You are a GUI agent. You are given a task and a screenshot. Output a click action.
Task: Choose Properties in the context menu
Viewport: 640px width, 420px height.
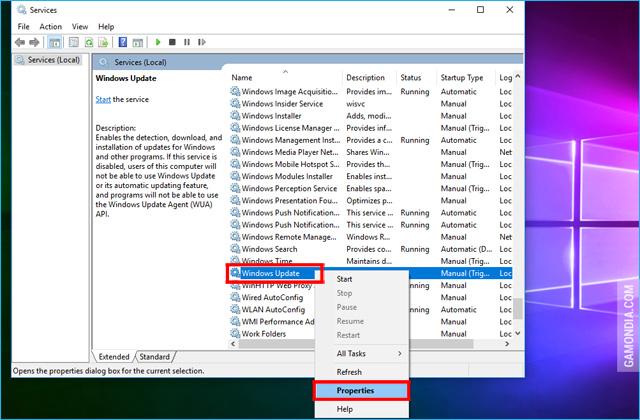tap(362, 391)
